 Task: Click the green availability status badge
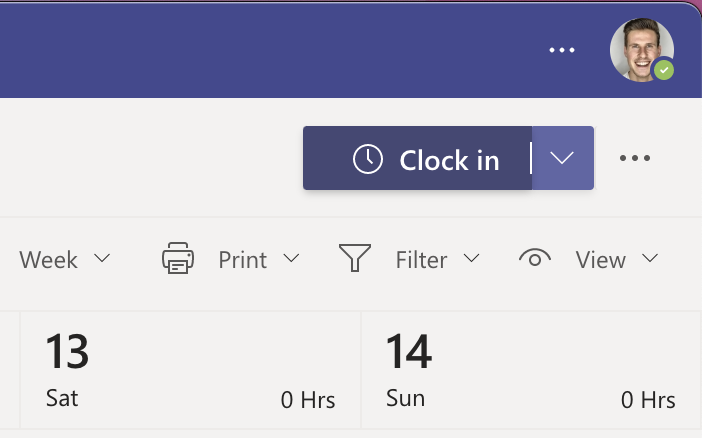tap(664, 71)
